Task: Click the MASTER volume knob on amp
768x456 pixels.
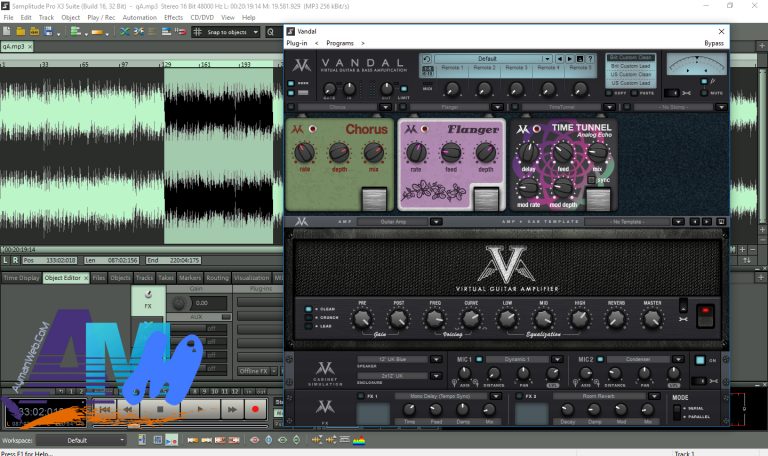Action: pyautogui.click(x=652, y=319)
